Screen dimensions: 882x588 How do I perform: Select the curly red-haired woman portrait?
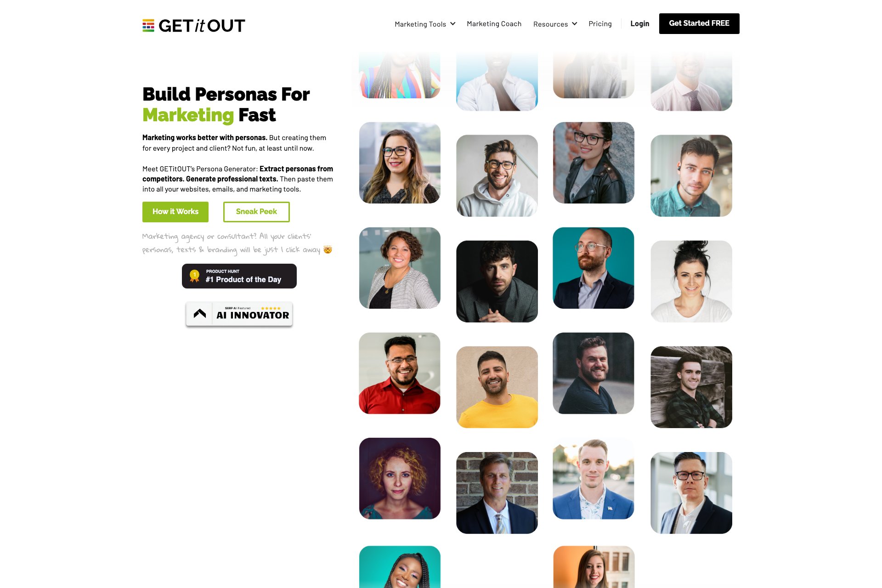point(400,479)
